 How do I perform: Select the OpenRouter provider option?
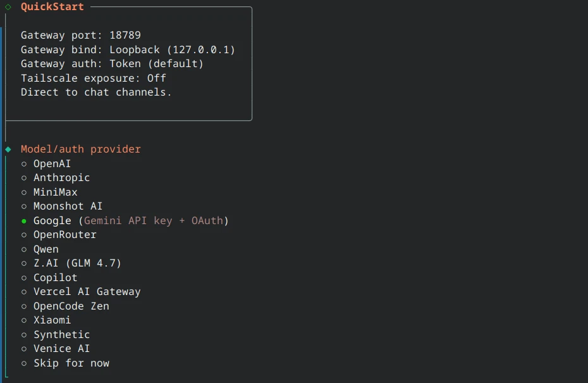point(65,234)
